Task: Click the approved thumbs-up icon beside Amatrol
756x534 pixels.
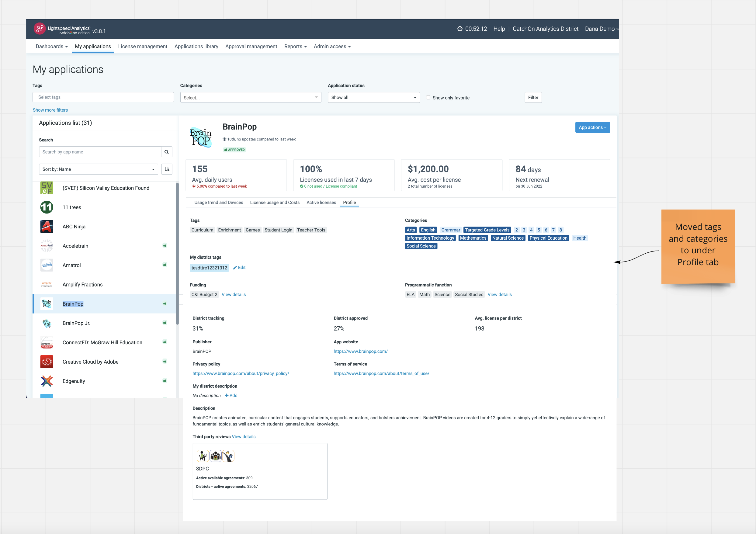Action: 165,265
